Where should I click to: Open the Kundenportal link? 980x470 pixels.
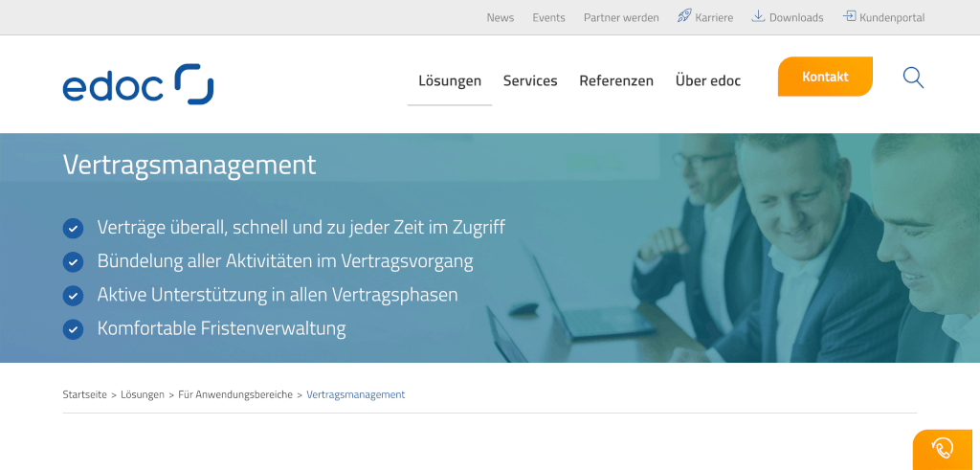[x=892, y=17]
